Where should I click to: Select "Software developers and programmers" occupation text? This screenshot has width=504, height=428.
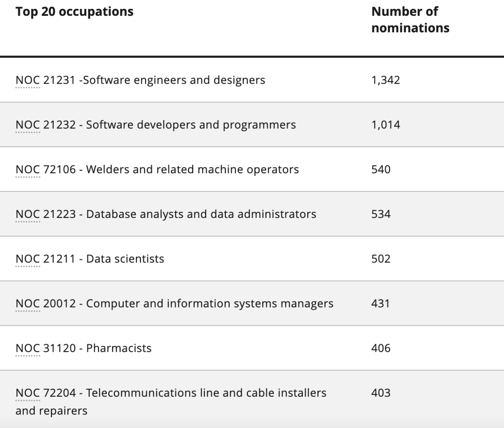pos(191,125)
